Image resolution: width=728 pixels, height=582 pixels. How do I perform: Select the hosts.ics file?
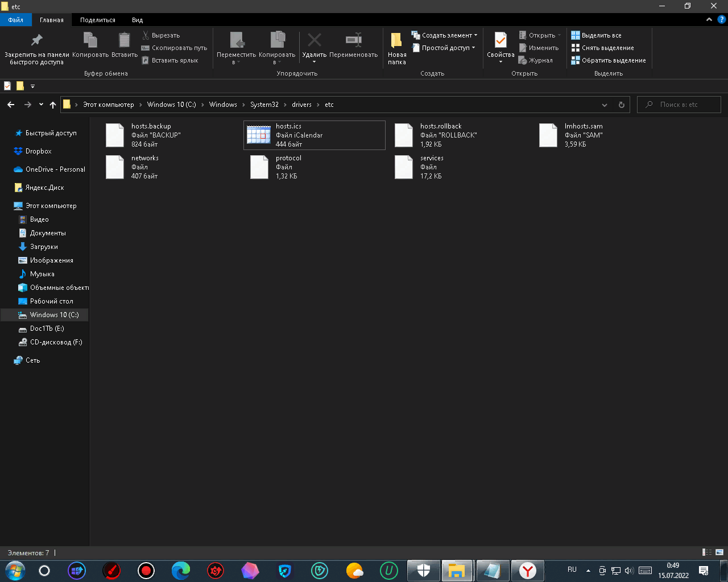click(315, 135)
